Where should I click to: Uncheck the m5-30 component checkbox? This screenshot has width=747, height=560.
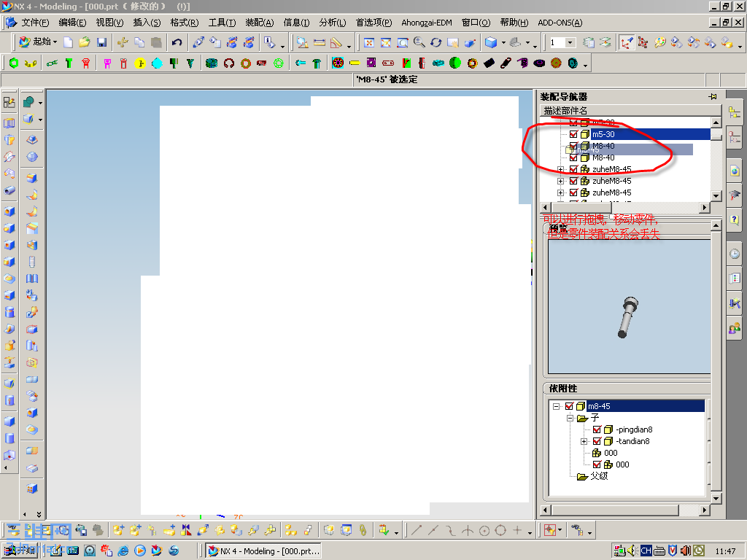pos(573,134)
